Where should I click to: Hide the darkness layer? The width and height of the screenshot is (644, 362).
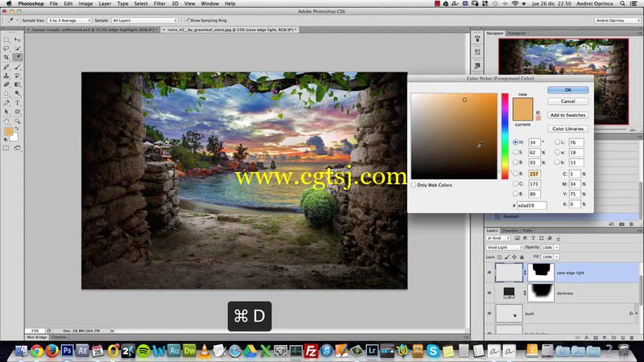pyautogui.click(x=489, y=293)
